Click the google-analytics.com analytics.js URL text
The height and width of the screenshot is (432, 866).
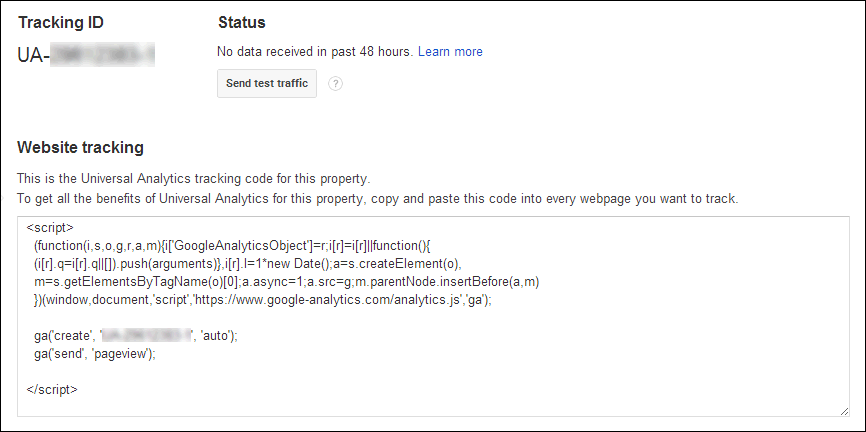coord(329,300)
